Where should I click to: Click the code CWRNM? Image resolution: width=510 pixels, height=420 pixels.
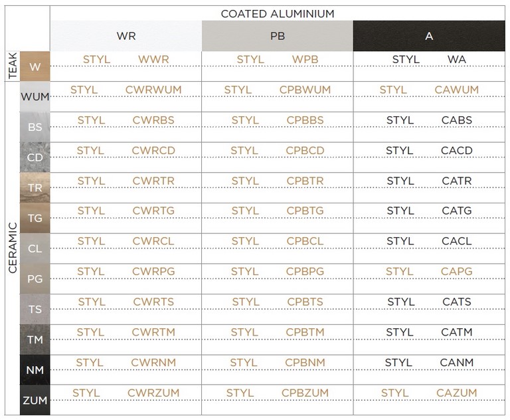[153, 362]
